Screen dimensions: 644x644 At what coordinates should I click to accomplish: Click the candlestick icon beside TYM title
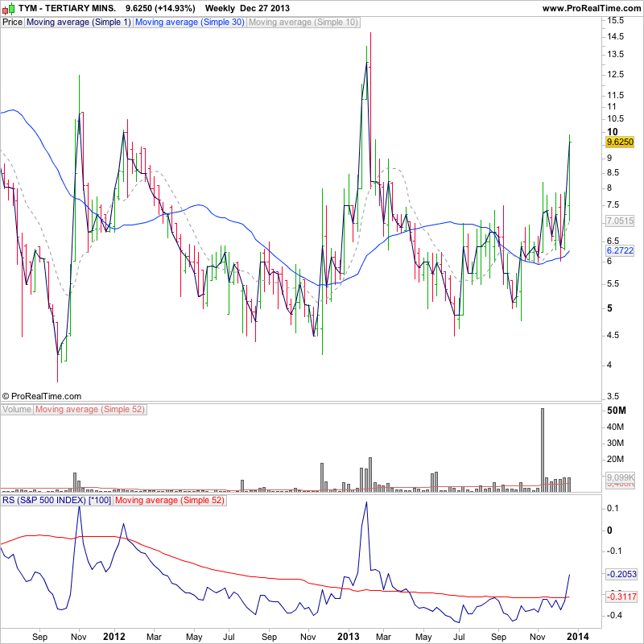point(9,8)
